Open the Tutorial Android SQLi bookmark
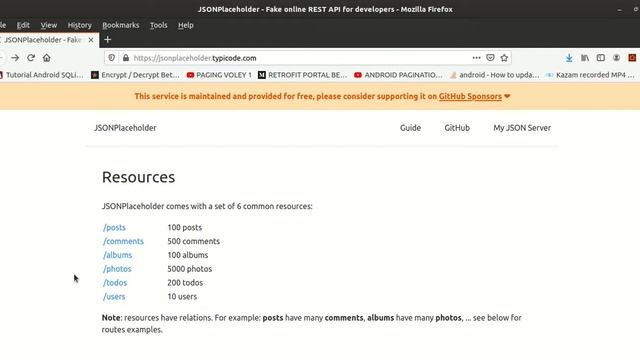 pos(42,75)
